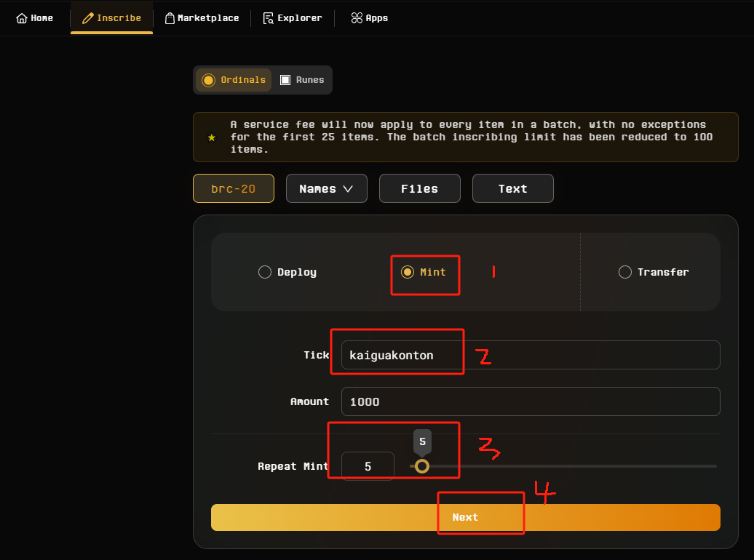Click the Inscribe pencil icon
This screenshot has height=560, width=754.
(88, 18)
